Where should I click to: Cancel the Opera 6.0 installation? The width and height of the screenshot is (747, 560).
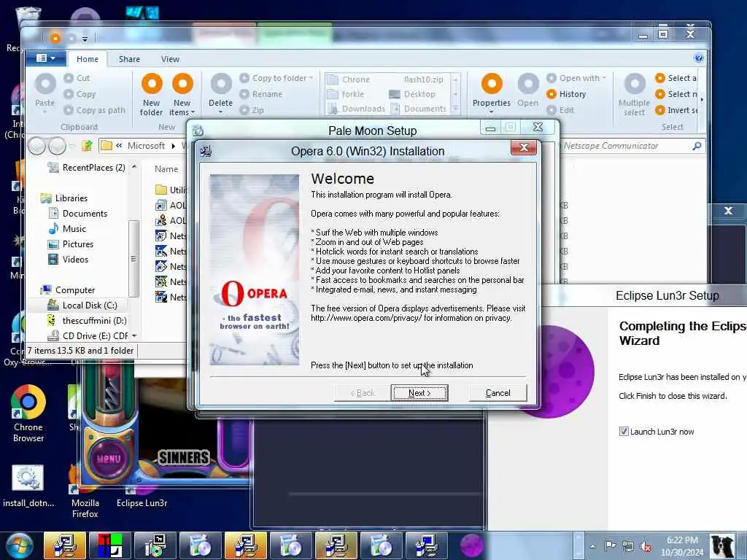pos(498,393)
